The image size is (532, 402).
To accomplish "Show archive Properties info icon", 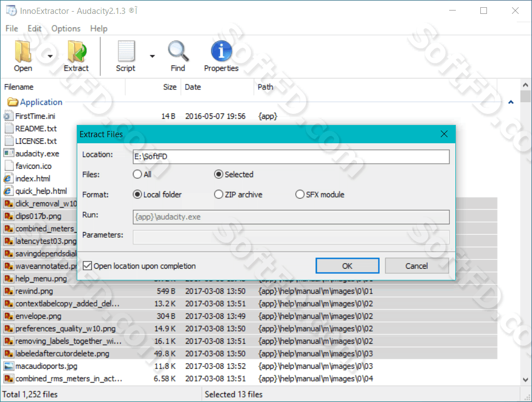I will 221,51.
